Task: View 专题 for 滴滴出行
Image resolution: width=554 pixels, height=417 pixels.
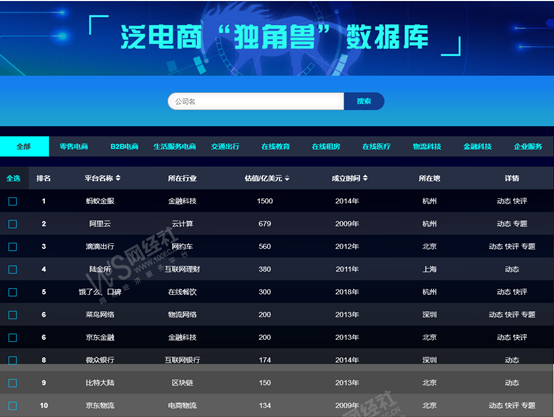Action: [x=528, y=246]
